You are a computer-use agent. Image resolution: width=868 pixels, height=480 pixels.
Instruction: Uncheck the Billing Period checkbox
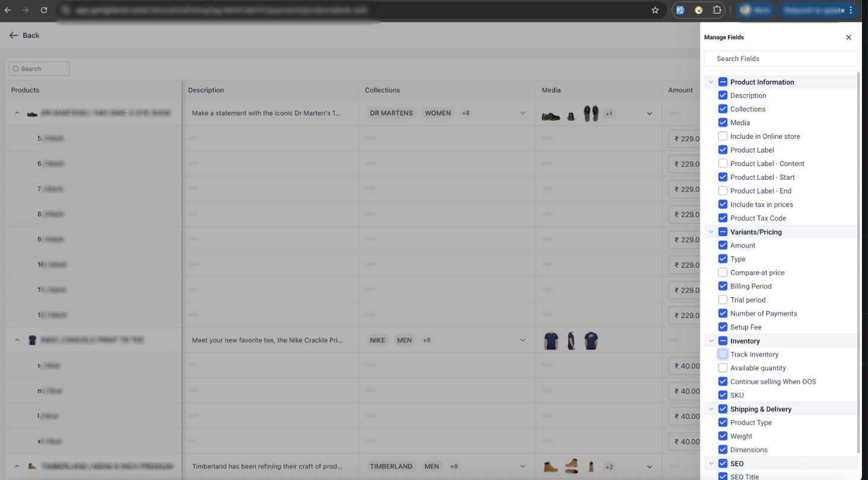pyautogui.click(x=723, y=287)
